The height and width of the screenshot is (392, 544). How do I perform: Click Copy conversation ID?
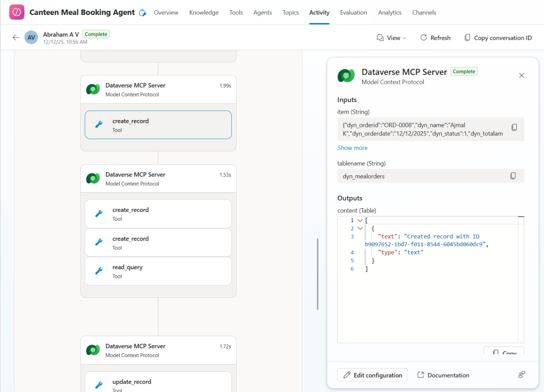(498, 38)
